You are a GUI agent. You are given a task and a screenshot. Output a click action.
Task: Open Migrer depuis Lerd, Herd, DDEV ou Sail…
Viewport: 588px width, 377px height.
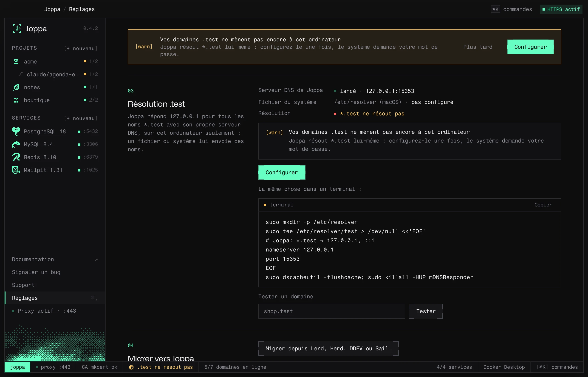(x=328, y=348)
